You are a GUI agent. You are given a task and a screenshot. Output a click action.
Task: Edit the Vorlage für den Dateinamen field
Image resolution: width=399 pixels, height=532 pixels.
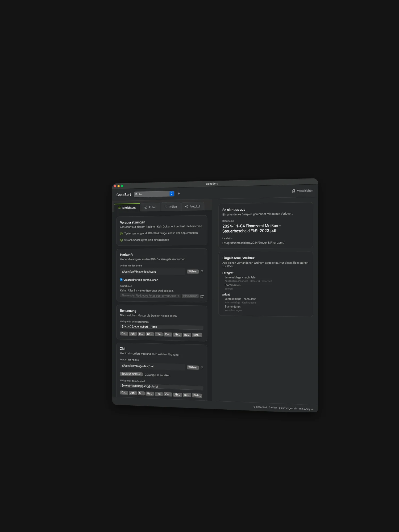tap(161, 327)
